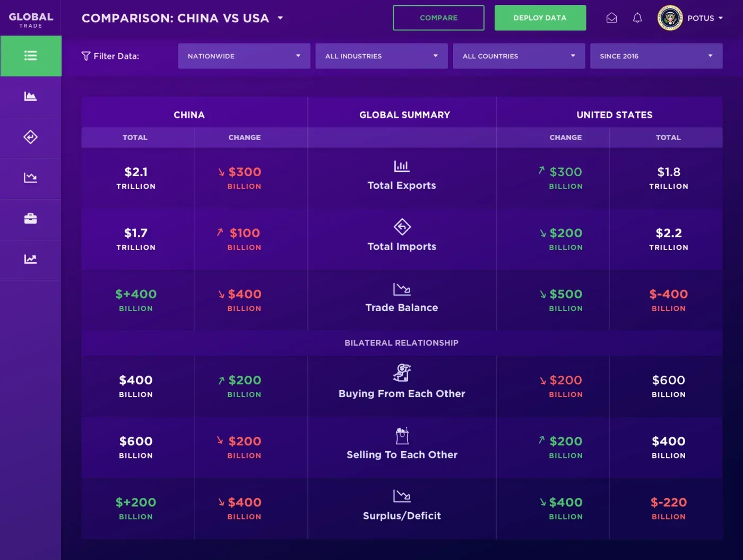Click the China column header
The image size is (743, 560).
(189, 115)
